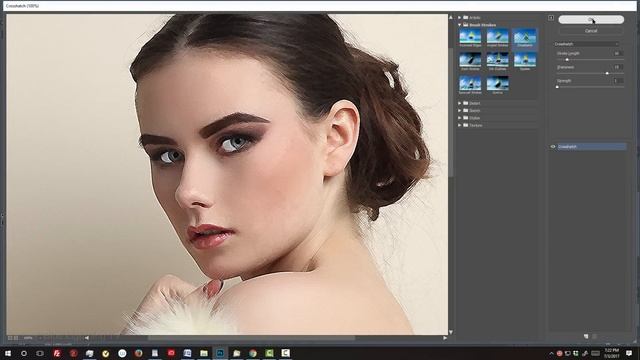Screen dimensions: 640x360
Task: Click the taskbar clock
Action: [x=611, y=353]
